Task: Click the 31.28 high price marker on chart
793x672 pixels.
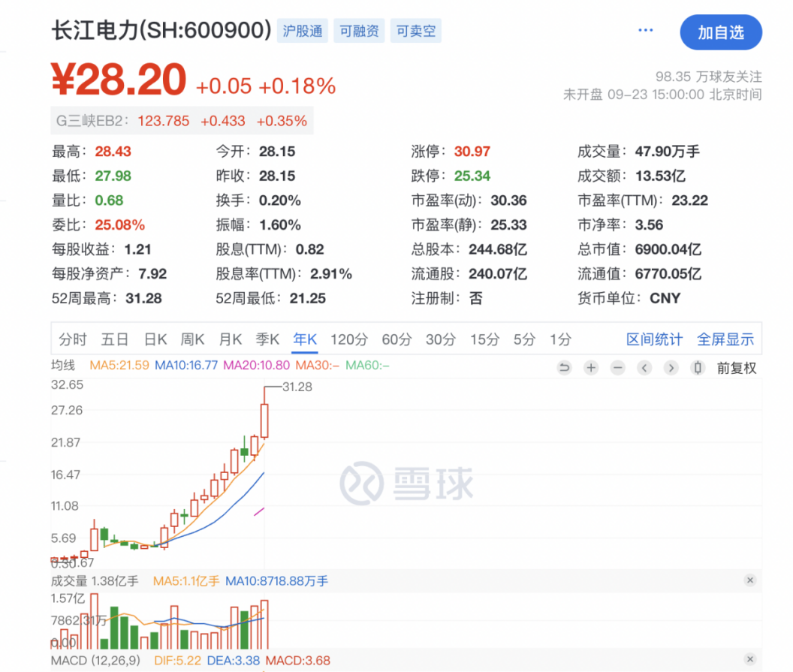Action: [x=297, y=387]
